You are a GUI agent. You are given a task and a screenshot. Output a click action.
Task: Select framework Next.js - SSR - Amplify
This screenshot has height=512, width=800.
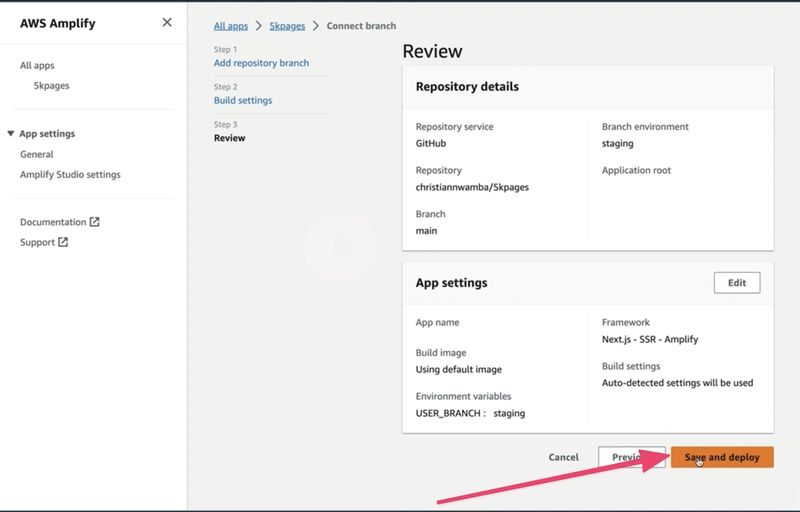click(x=649, y=339)
